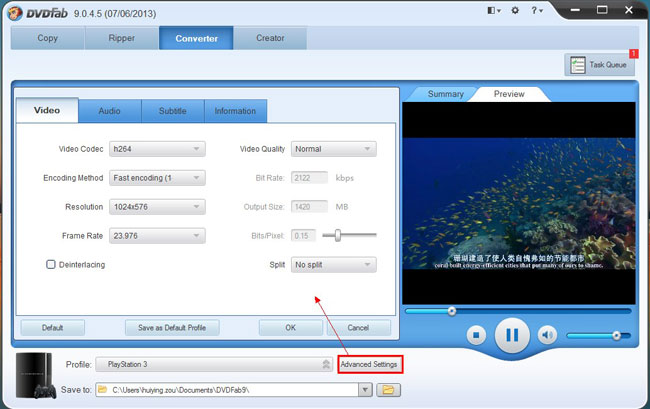Click the Task Queue button label
This screenshot has width=650, height=409.
[x=608, y=65]
